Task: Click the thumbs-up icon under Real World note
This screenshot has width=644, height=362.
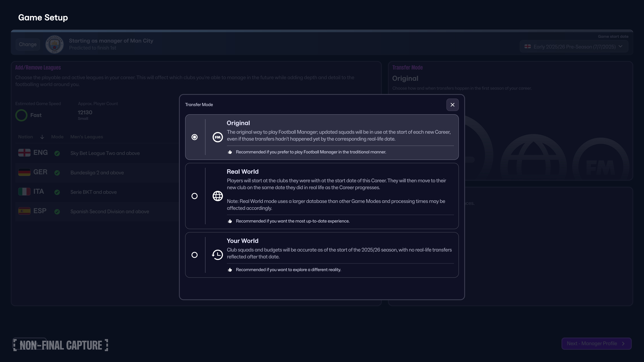Action: coord(230,221)
